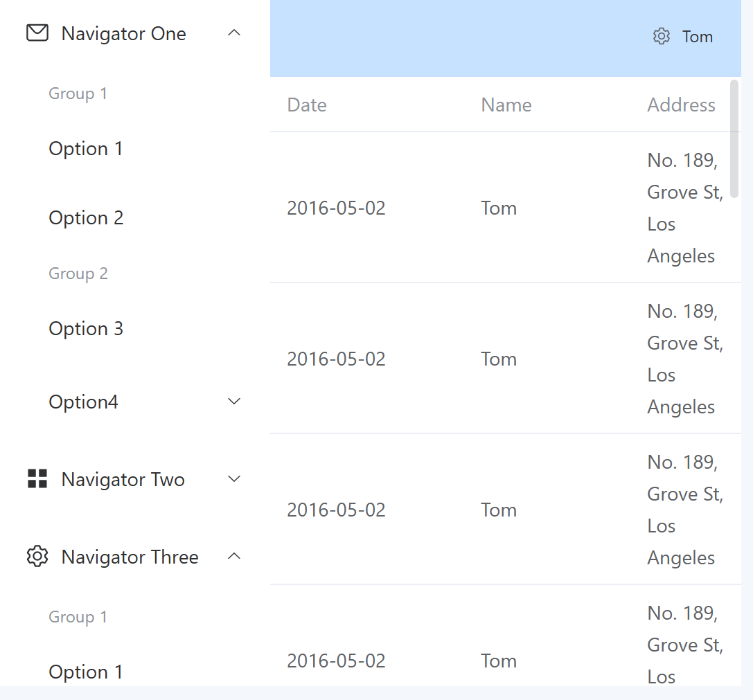This screenshot has width=753, height=700.
Task: Click the grid icon beside Navigator Two
Action: click(x=37, y=478)
